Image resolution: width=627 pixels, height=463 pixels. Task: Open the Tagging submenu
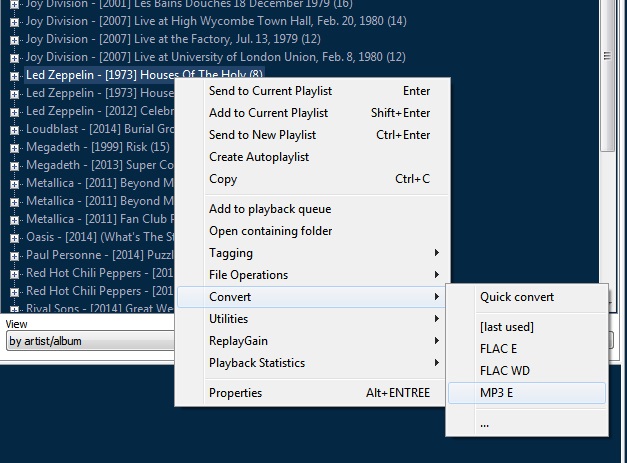[x=312, y=253]
